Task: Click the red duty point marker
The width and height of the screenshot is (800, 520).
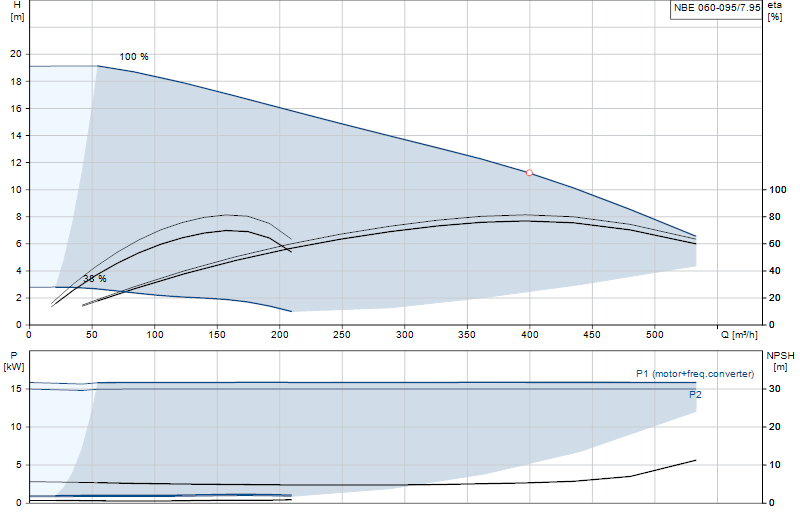Action: point(529,173)
